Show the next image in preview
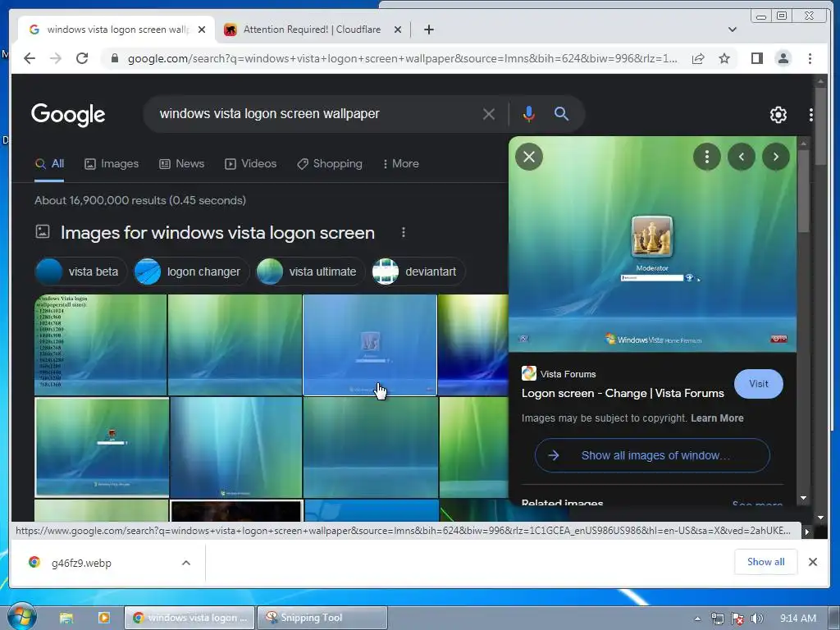 (x=776, y=157)
